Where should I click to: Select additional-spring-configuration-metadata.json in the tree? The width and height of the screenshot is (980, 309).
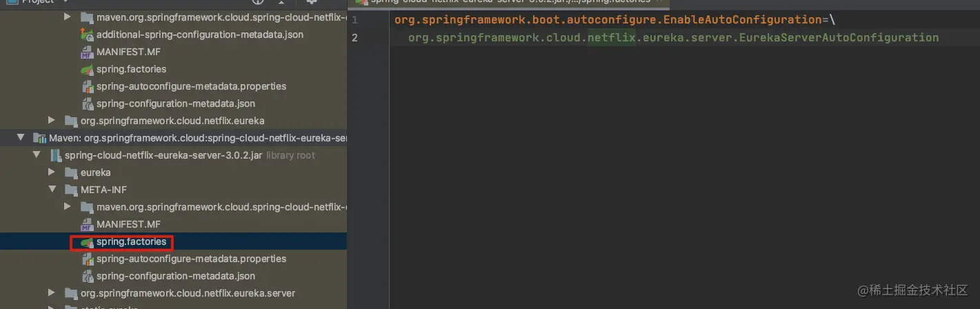200,34
